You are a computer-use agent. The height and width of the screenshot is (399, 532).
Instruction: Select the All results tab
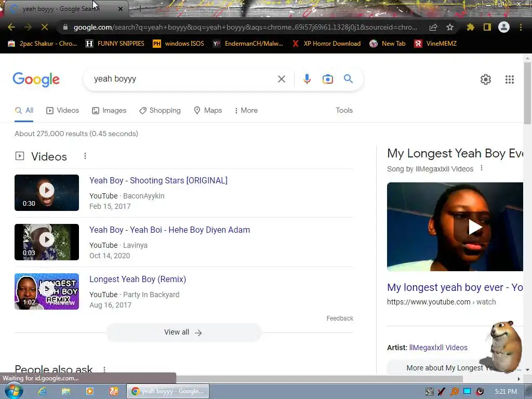pos(24,111)
